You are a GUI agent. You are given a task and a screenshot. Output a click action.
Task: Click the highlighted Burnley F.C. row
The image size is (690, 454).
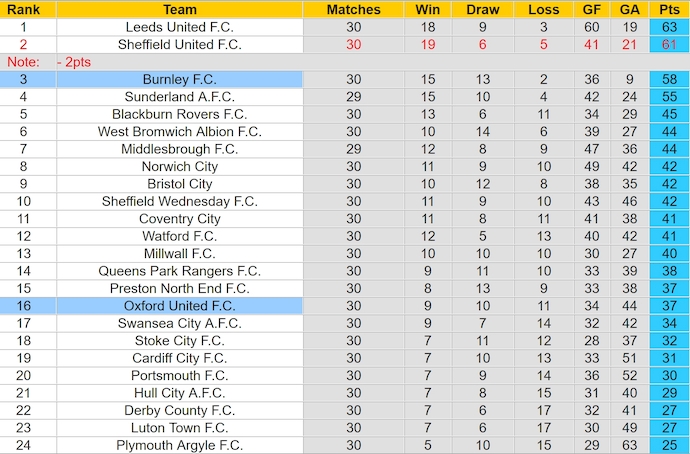tap(179, 79)
